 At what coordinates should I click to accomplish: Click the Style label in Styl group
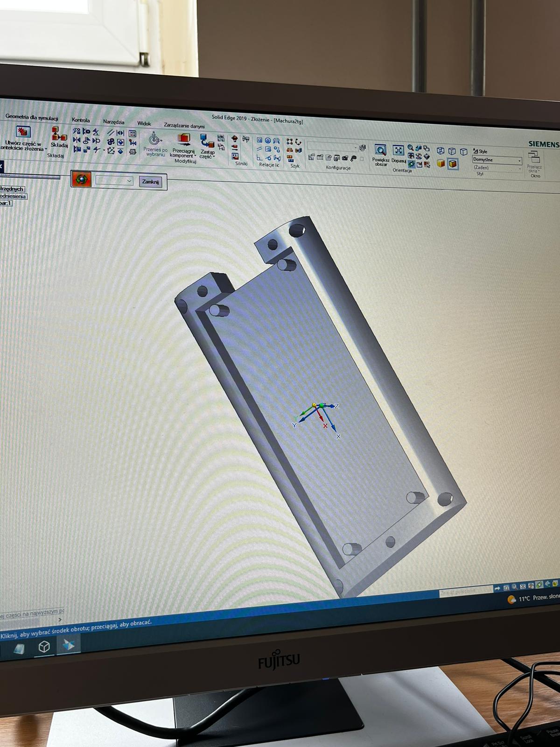point(480,151)
